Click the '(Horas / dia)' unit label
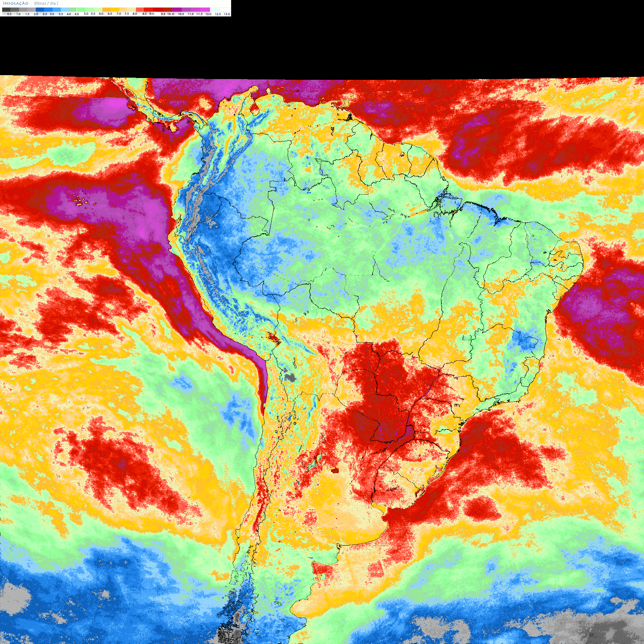The width and height of the screenshot is (644, 644). tap(46, 3)
